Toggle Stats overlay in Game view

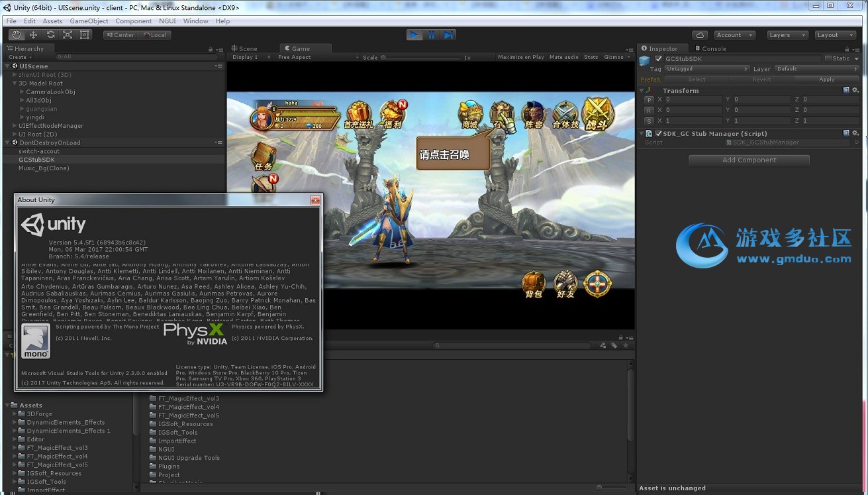tap(591, 58)
